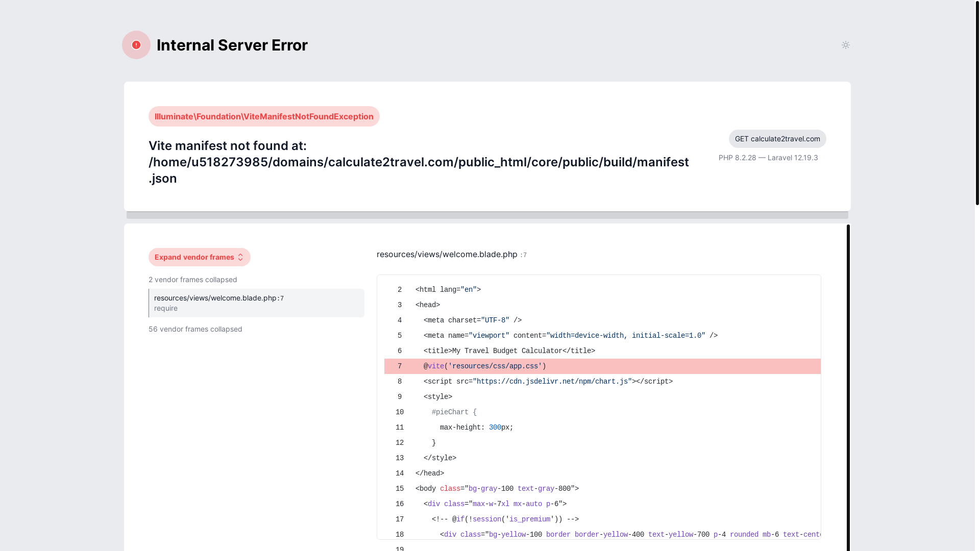Expand vendor frames
980x551 pixels.
[x=200, y=257]
